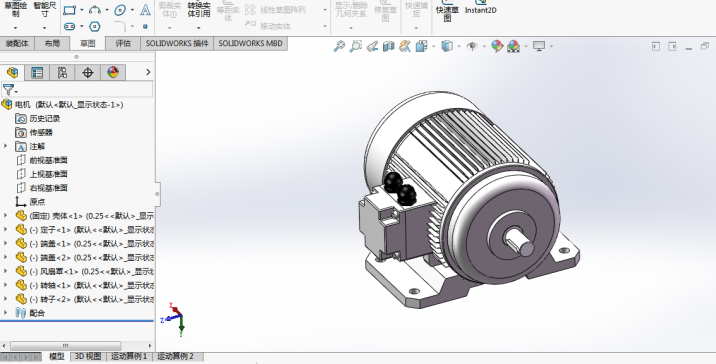Expand the 配合 mates node

coord(5,313)
